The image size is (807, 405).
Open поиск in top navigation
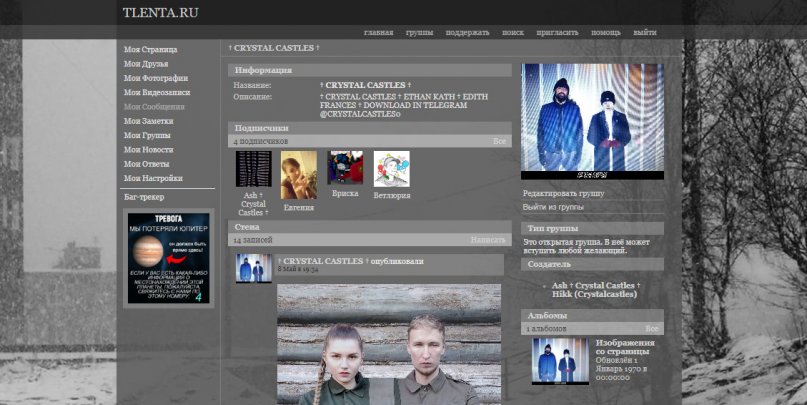point(513,32)
